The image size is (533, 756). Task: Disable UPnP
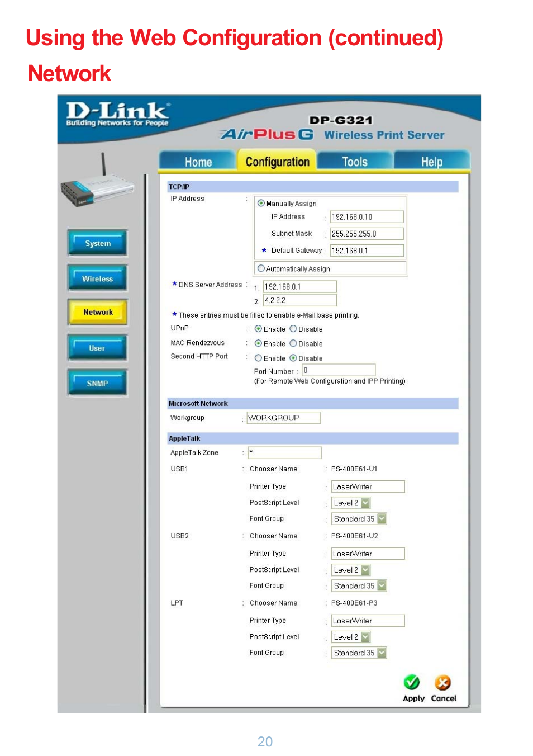click(x=293, y=329)
